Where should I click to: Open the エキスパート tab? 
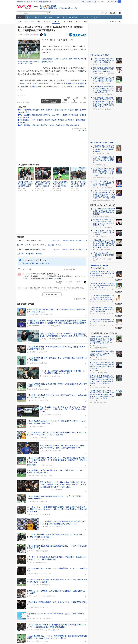(48, 17)
